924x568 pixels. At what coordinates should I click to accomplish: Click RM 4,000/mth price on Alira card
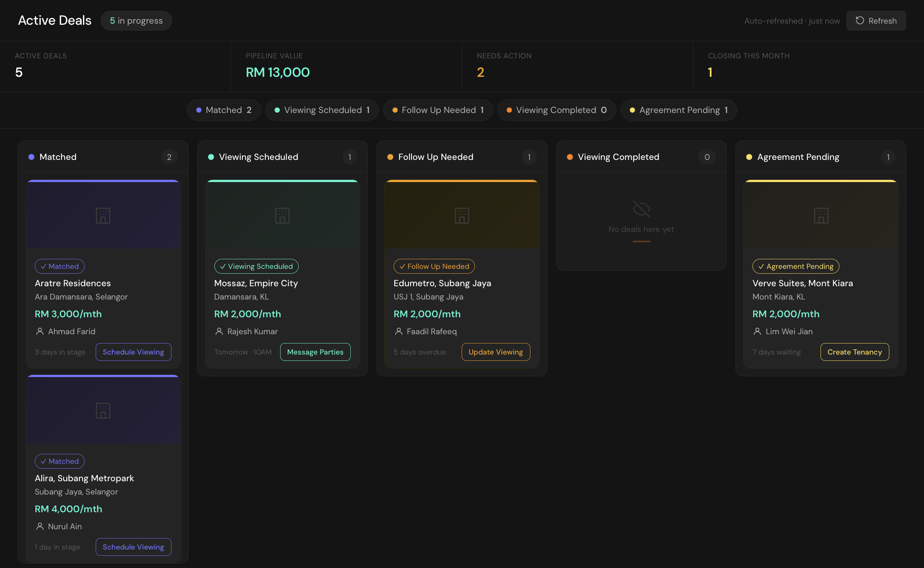tap(68, 509)
